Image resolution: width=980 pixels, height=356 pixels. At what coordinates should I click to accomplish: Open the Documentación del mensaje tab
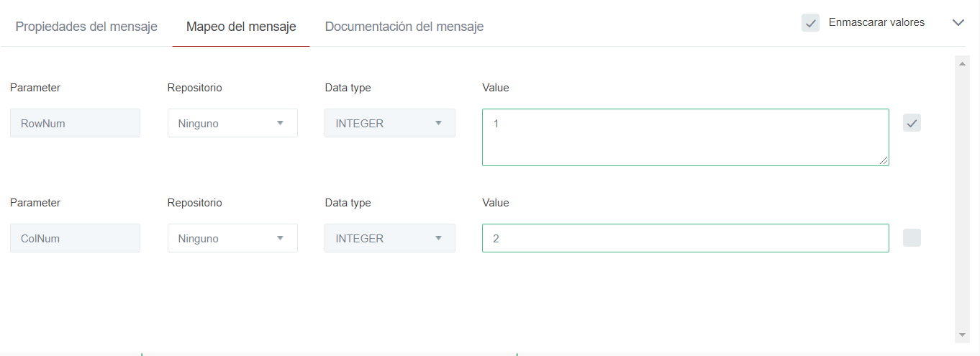(404, 27)
